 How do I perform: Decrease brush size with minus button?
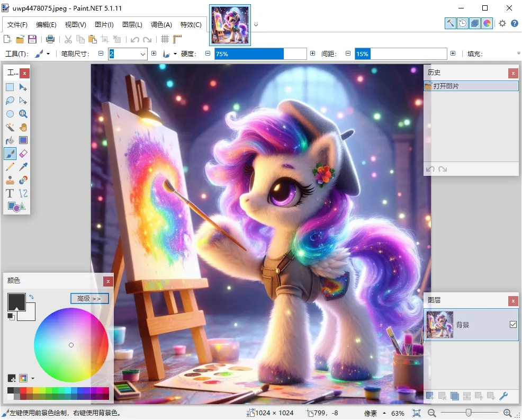[101, 53]
